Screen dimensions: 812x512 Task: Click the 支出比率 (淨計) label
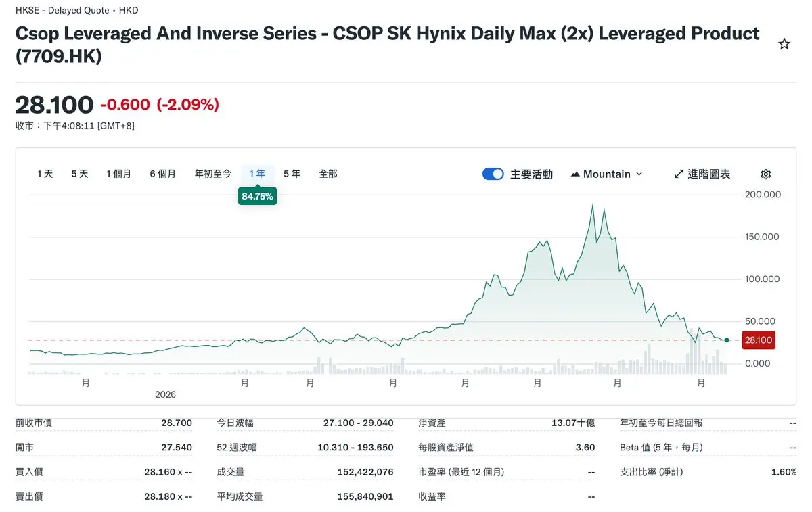click(652, 472)
